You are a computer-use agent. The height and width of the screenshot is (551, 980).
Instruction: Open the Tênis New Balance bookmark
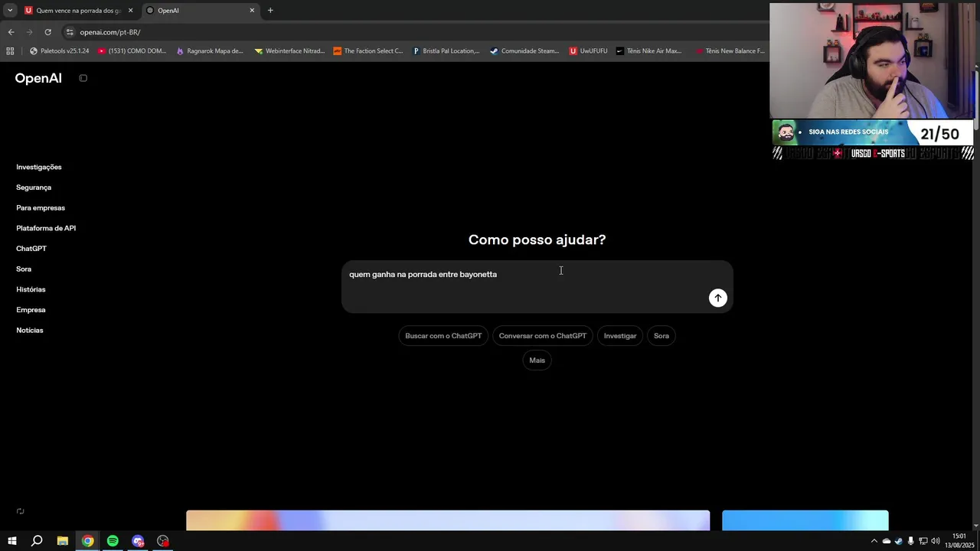click(x=730, y=51)
